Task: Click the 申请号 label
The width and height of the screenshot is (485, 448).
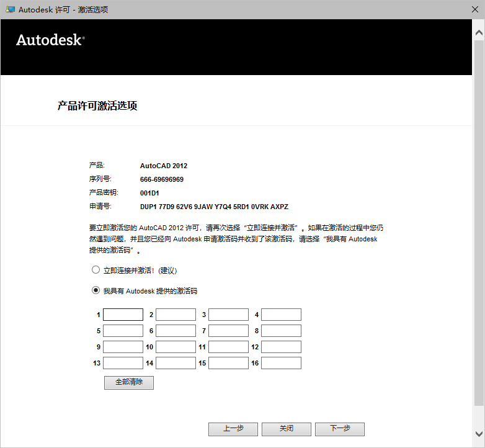Action: (x=100, y=207)
